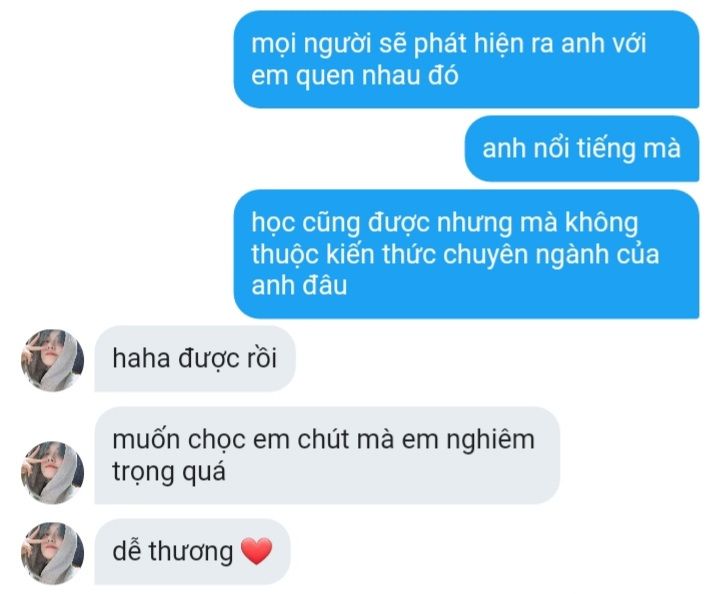The height and width of the screenshot is (594, 716).
Task: Select the avatar beside 'dễ thương' message
Action: (53, 553)
